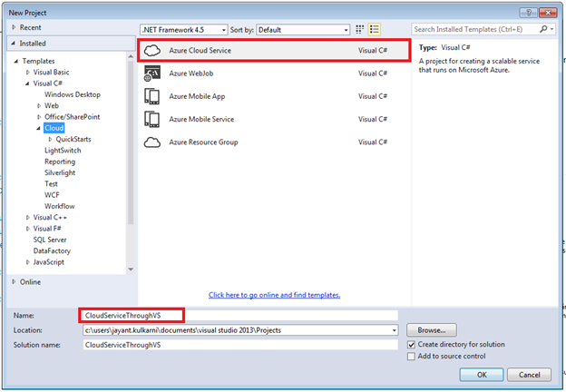
Task: Select the Azure WebJob template name
Action: 191,73
